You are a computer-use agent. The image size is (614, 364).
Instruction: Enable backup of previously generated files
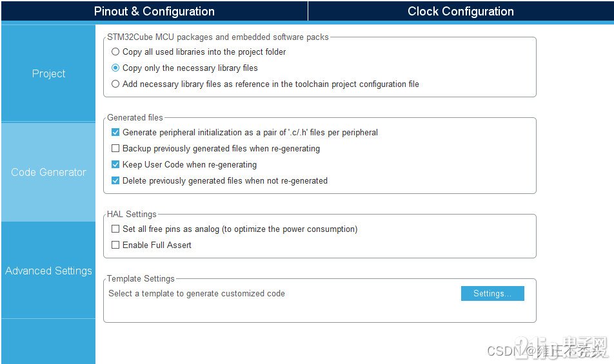pyautogui.click(x=115, y=148)
